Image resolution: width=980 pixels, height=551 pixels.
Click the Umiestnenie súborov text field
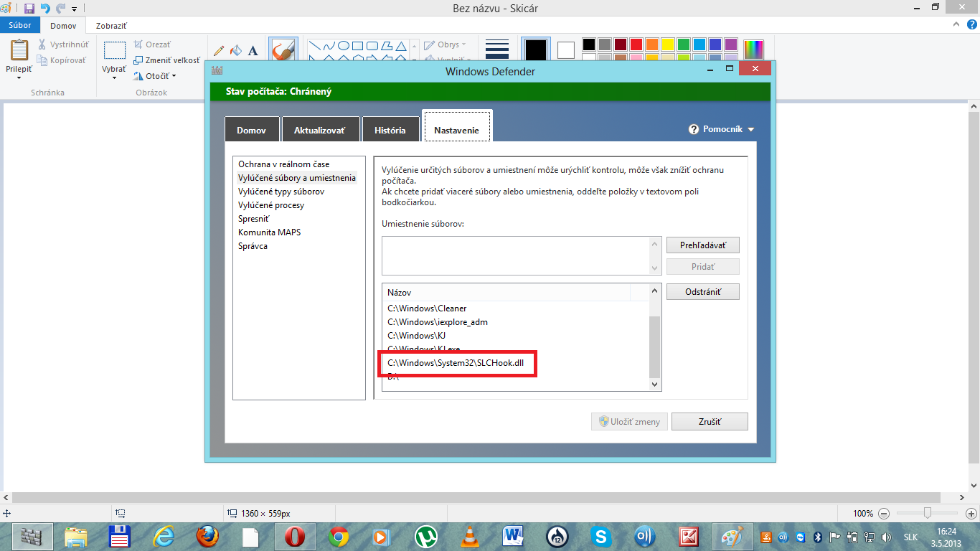click(515, 255)
